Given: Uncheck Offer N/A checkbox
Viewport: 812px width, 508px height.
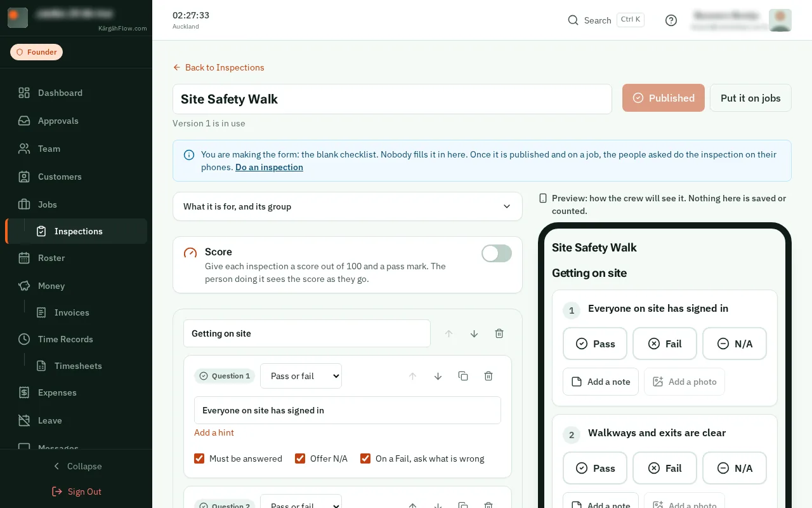Looking at the screenshot, I should coord(300,458).
